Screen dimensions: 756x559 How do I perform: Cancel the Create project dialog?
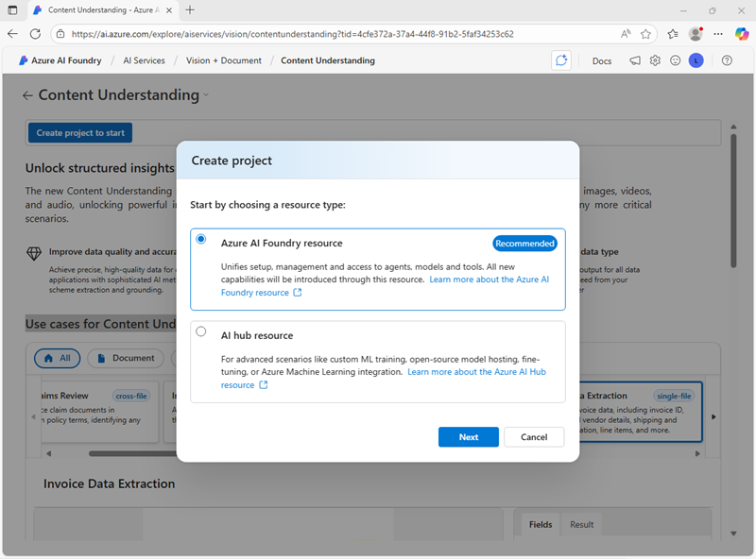point(534,437)
